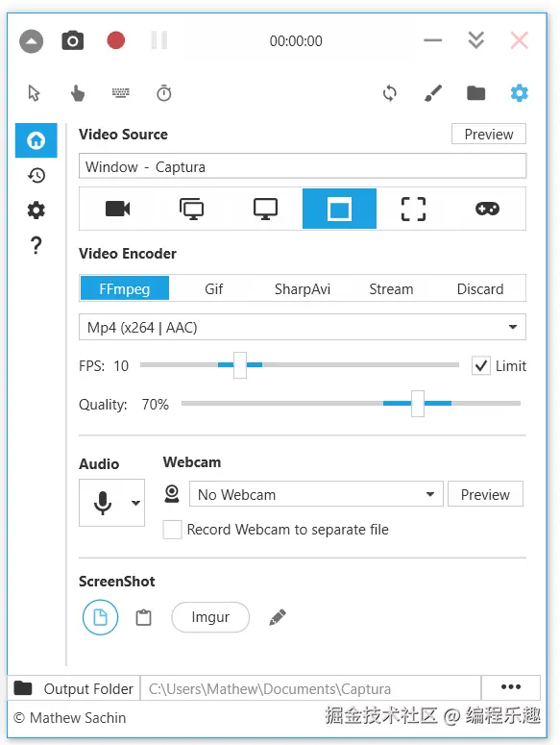Collapse the panel with the up-arrow button
560x745 pixels.
[32, 41]
